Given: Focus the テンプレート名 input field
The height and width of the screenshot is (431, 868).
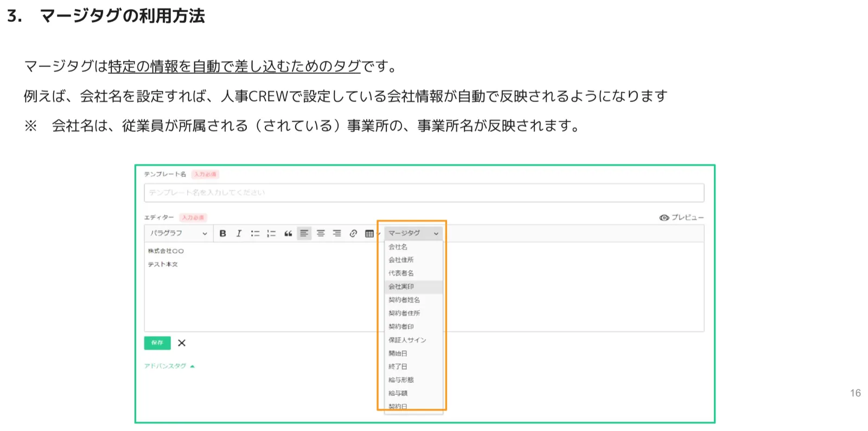Looking at the screenshot, I should click(424, 193).
